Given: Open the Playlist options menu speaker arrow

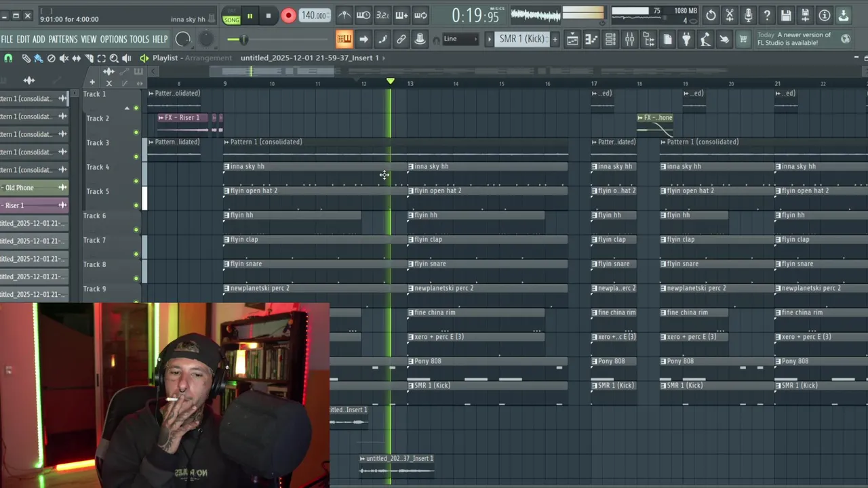Looking at the screenshot, I should 144,58.
